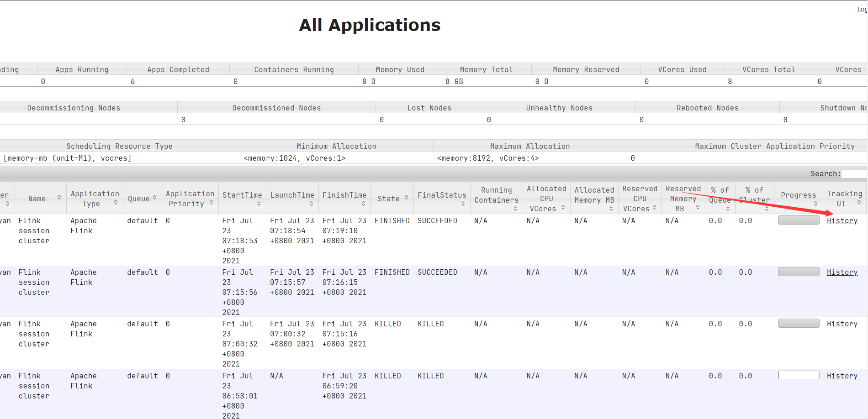Screen dimensions: 868x419
Task: Sort by % of Cluster column
Action: coord(754,199)
